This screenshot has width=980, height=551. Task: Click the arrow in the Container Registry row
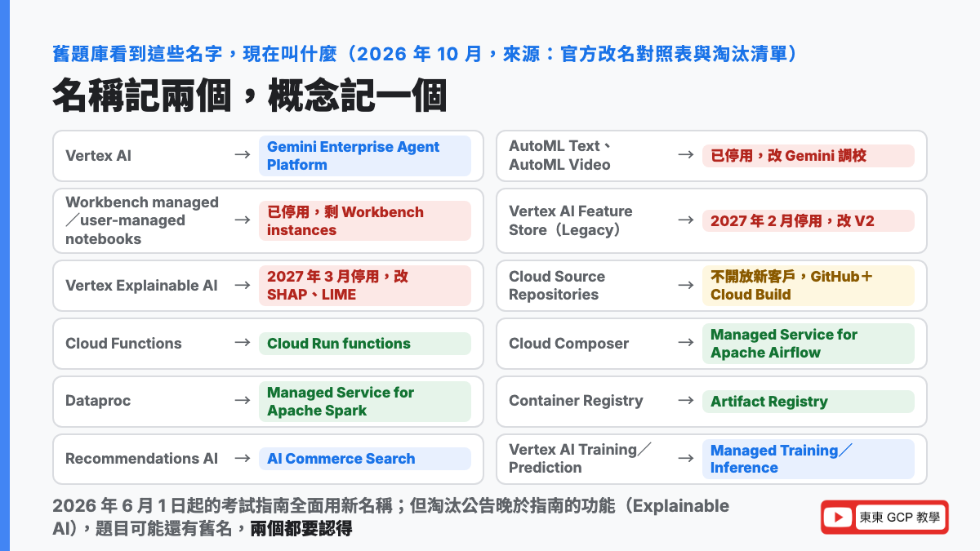[686, 401]
